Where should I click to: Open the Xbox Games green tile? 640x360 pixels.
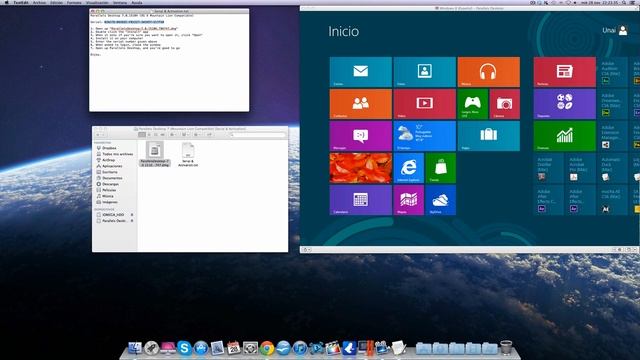[x=473, y=104]
